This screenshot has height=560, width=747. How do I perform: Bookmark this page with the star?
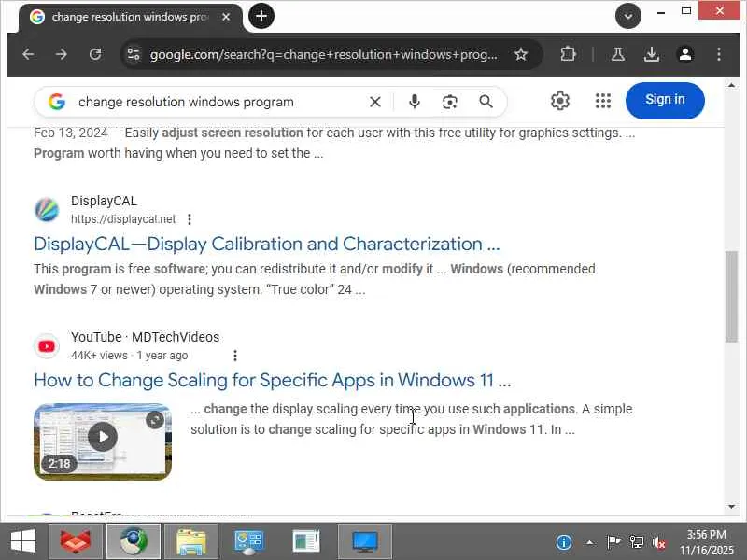click(x=521, y=54)
